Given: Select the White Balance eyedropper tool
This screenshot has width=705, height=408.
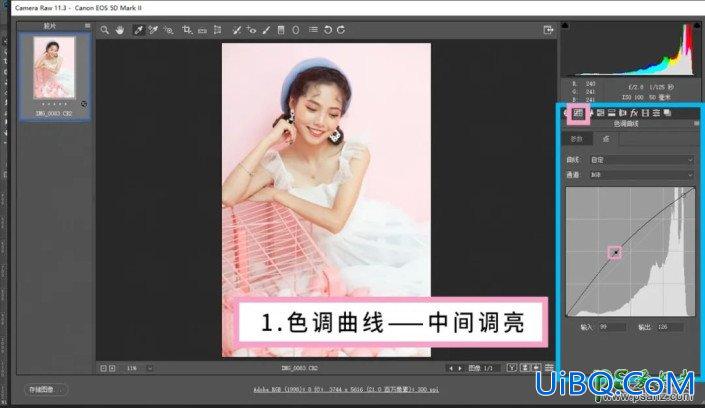Looking at the screenshot, I should coord(139,30).
